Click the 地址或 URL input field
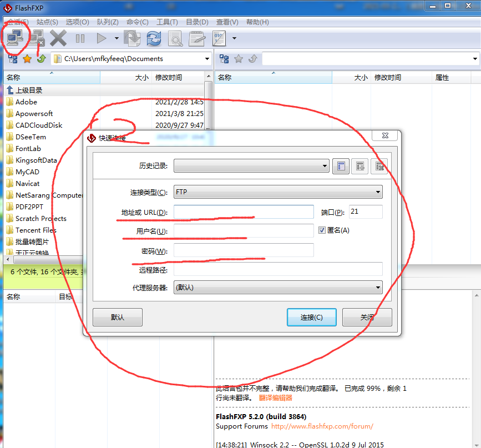The image size is (481, 448). pos(244,212)
